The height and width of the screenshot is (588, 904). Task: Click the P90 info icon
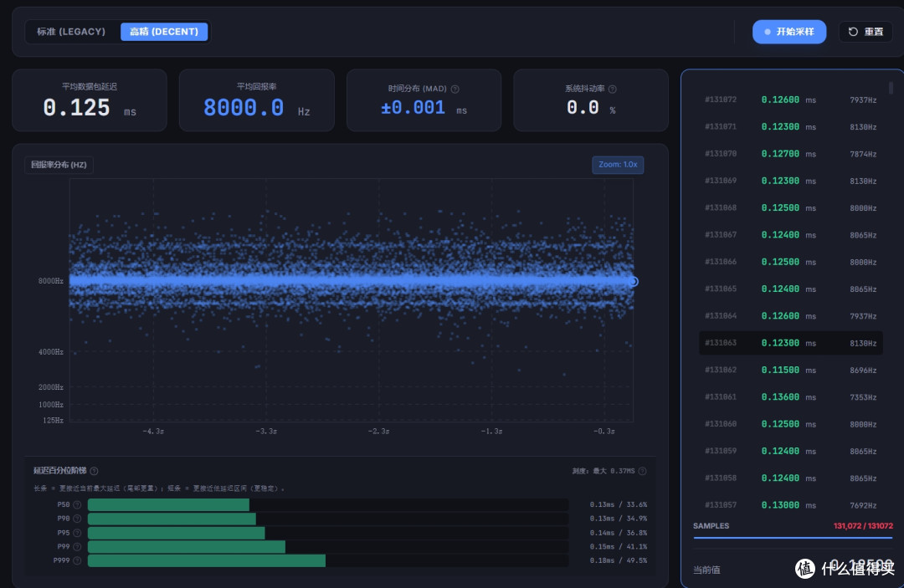point(77,519)
